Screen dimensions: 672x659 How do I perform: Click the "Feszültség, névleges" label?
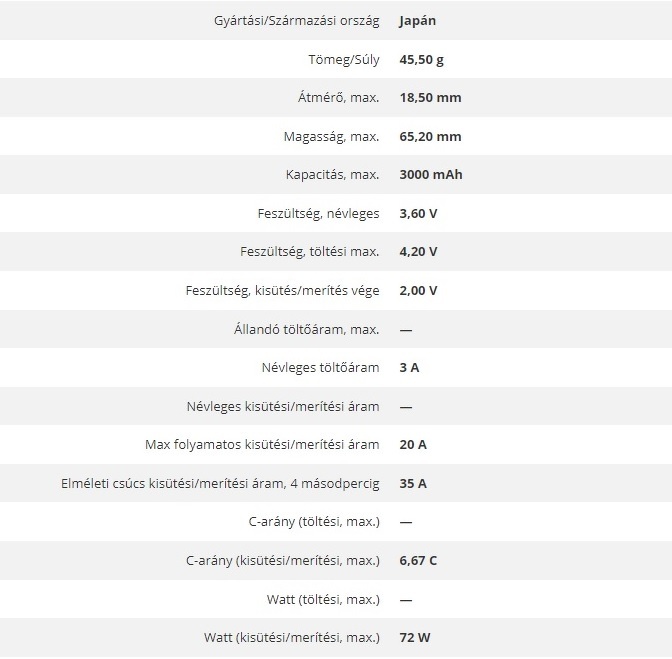318,213
